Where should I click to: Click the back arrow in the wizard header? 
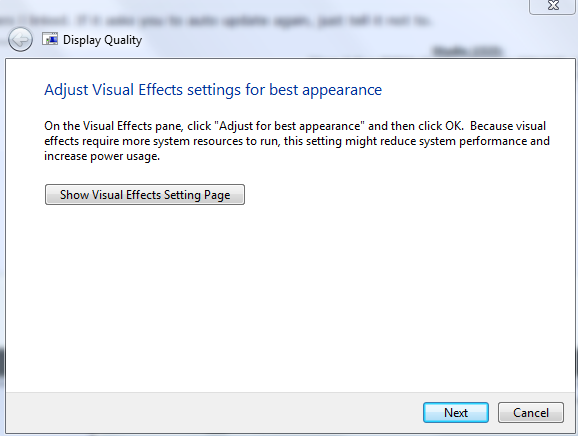coord(20,39)
